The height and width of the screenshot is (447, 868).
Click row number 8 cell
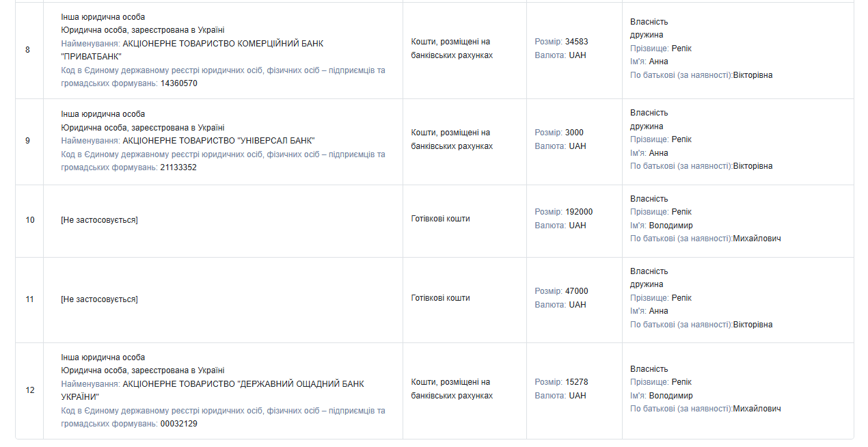[x=27, y=50]
